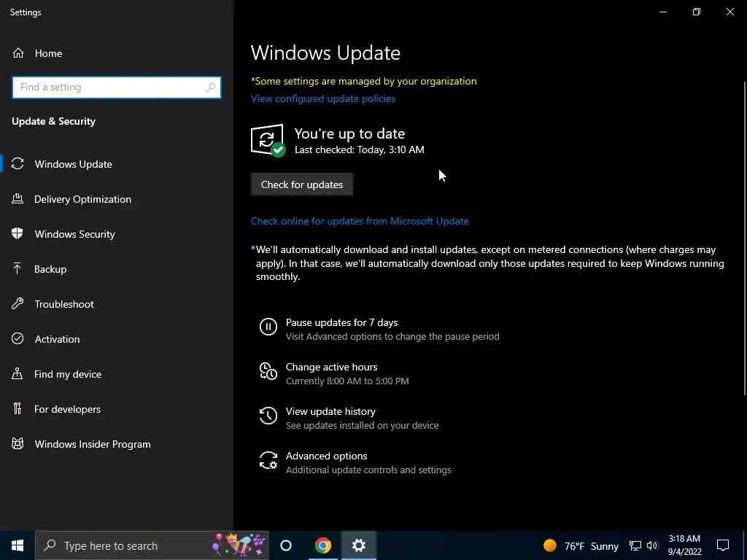Open the Action Center notifications icon
Screen dimensions: 747x560
[x=723, y=545]
